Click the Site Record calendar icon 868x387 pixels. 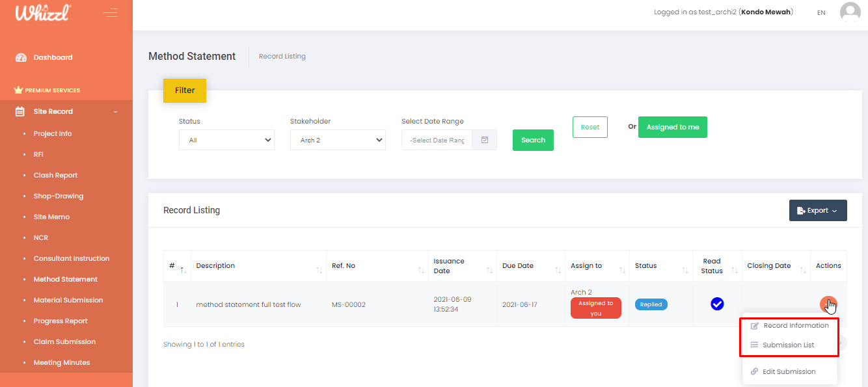pos(20,111)
